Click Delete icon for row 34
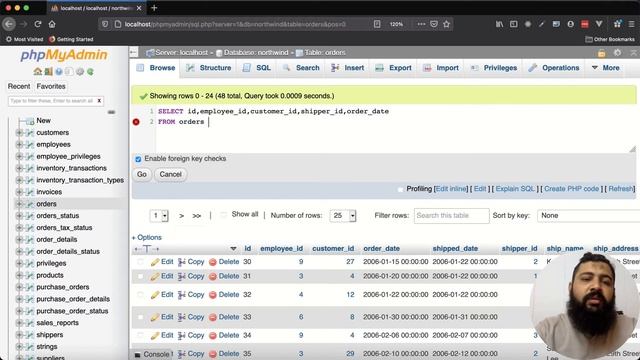Image resolution: width=640 pixels, height=360 pixels. tap(212, 336)
